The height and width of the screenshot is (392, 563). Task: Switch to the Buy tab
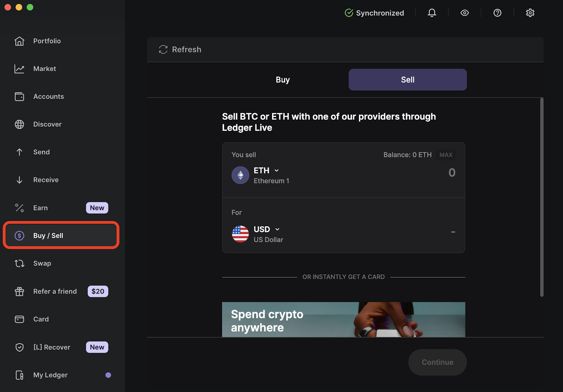283,80
